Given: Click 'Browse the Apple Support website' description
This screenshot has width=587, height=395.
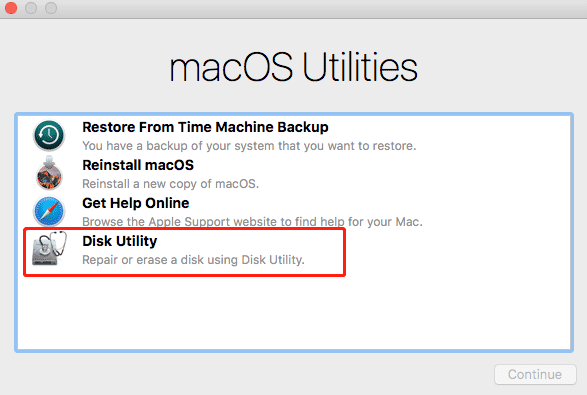Looking at the screenshot, I should pyautogui.click(x=252, y=222).
